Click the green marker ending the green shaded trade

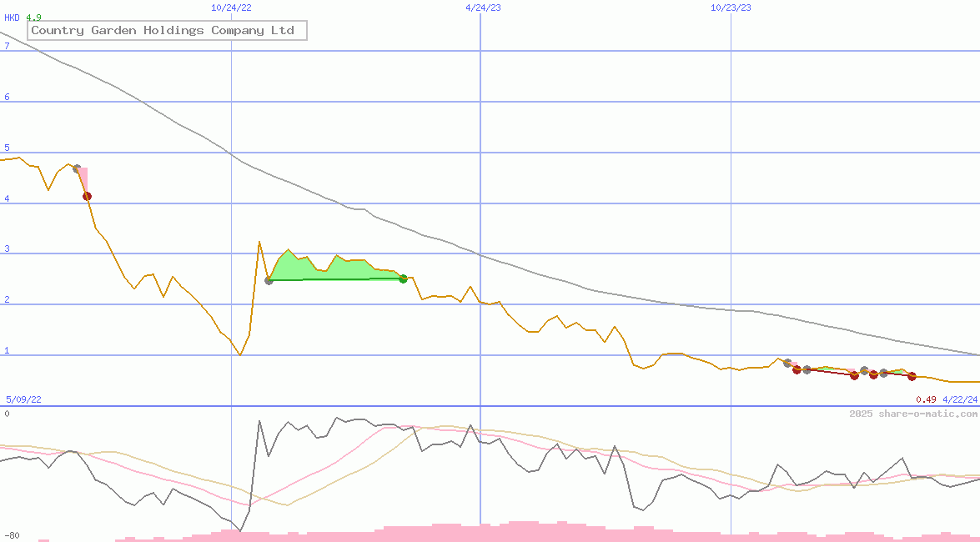[403, 279]
